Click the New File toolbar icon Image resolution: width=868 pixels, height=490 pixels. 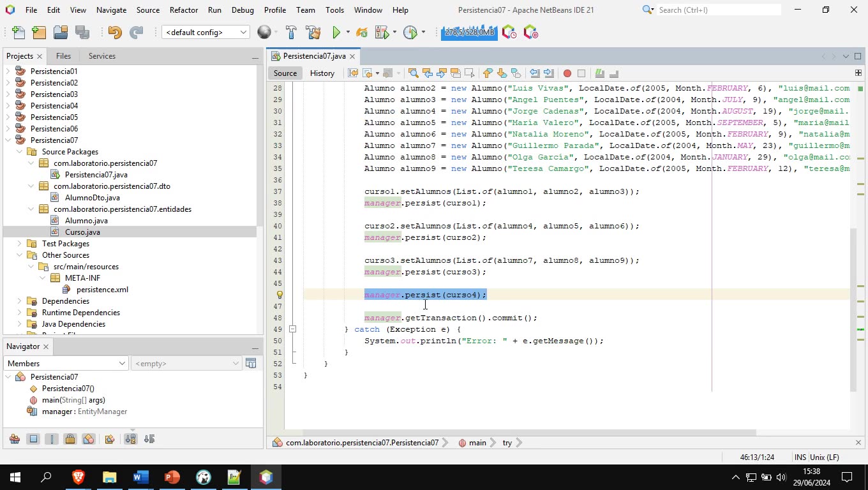click(x=19, y=33)
